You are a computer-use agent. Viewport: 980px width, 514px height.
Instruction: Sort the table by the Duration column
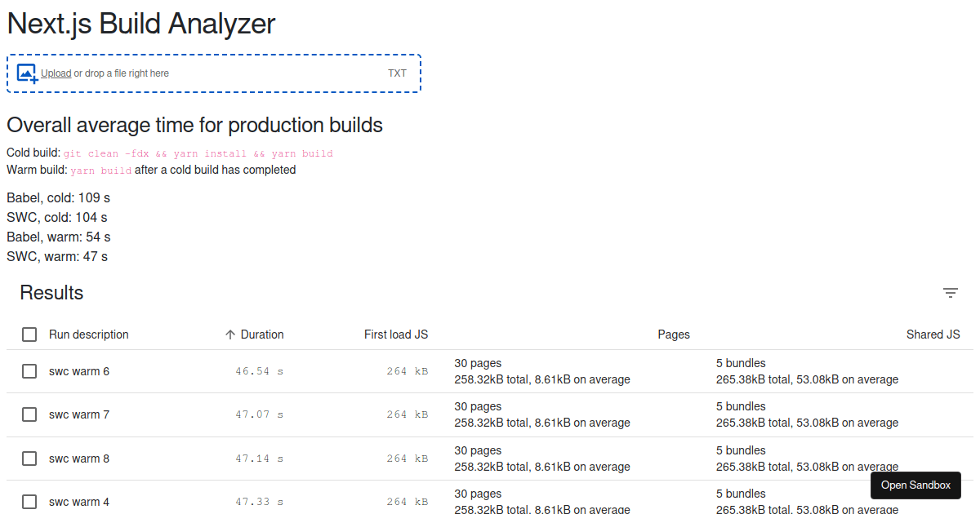pyautogui.click(x=261, y=335)
